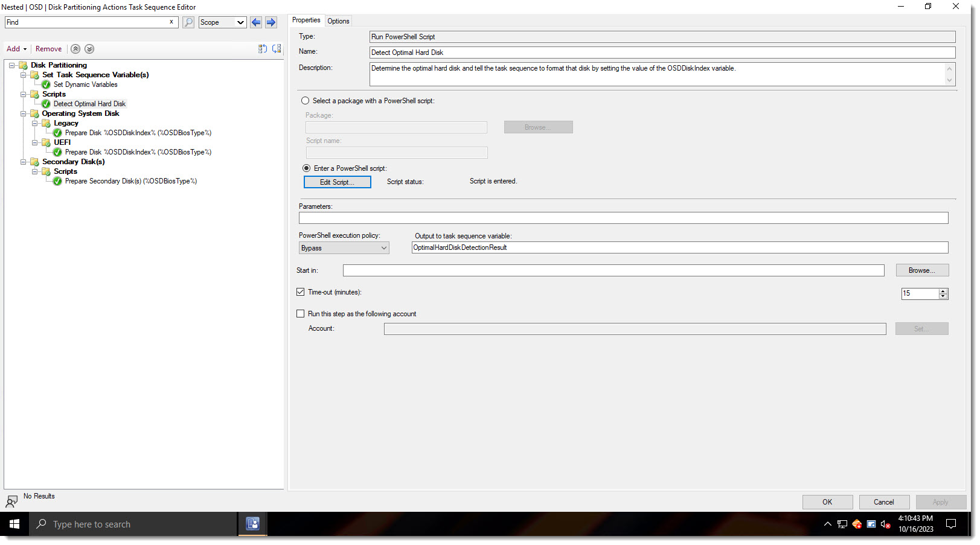
Task: Increase the time-out minutes with the up arrow
Action: (x=943, y=291)
